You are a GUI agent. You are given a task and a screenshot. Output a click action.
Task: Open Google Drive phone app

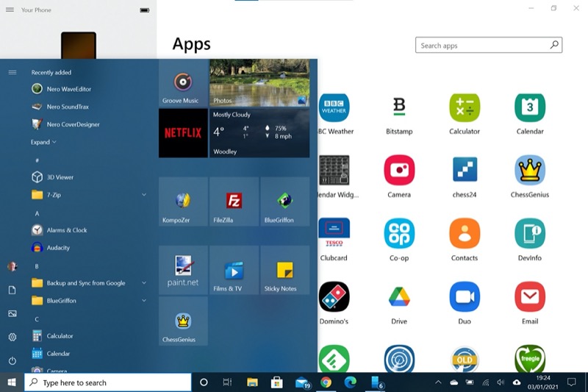(x=399, y=296)
